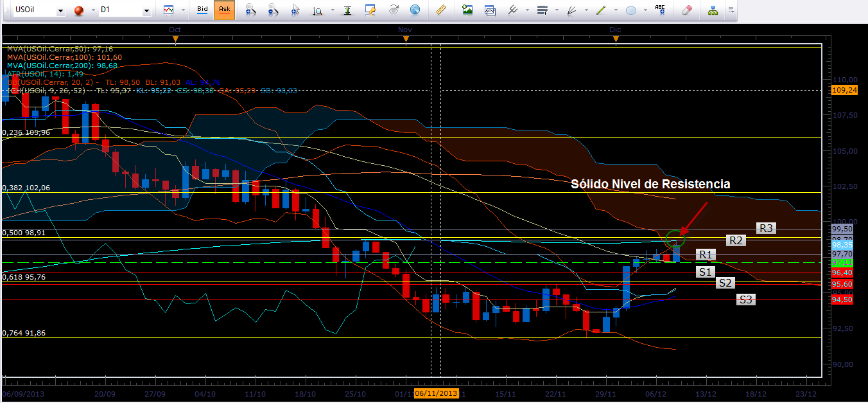
Task: Click the red 95,60 price tag
Action: click(x=842, y=284)
